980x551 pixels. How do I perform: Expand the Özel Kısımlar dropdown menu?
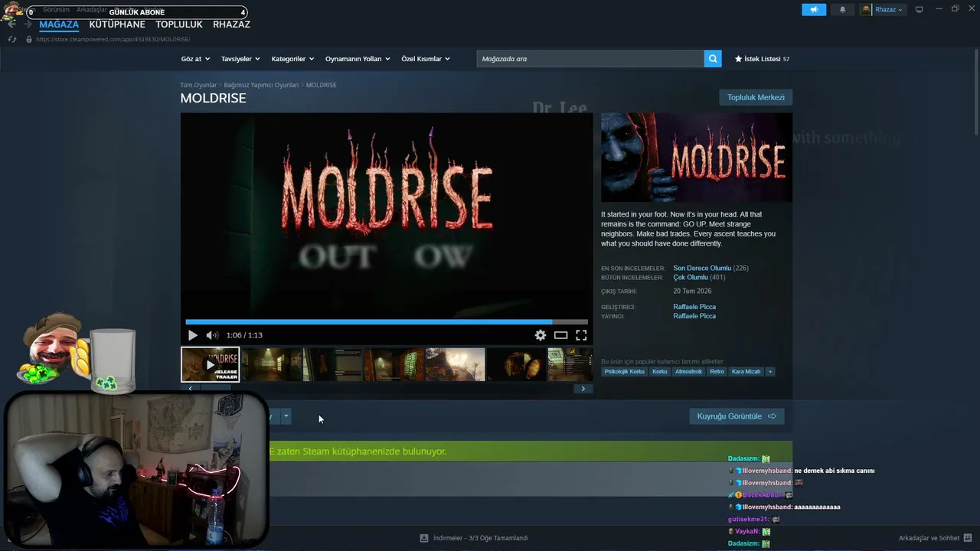pos(426,59)
